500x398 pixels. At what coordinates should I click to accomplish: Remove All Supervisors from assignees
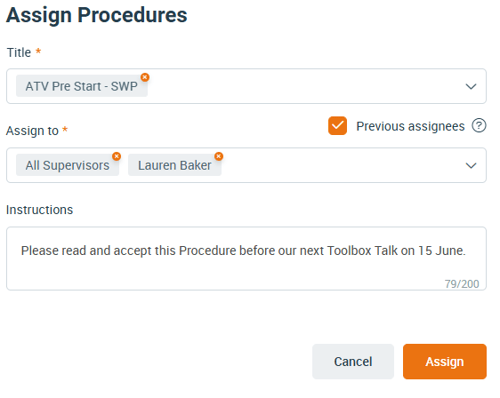coord(116,156)
